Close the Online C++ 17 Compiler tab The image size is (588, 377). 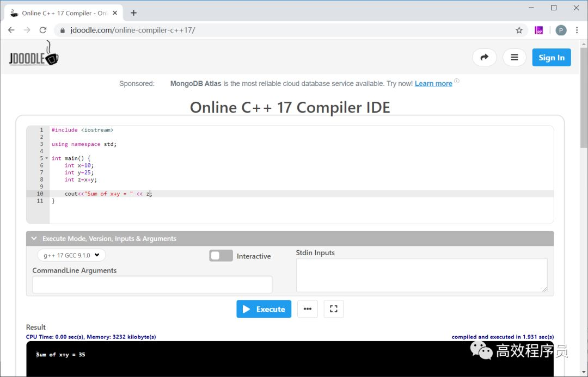115,13
